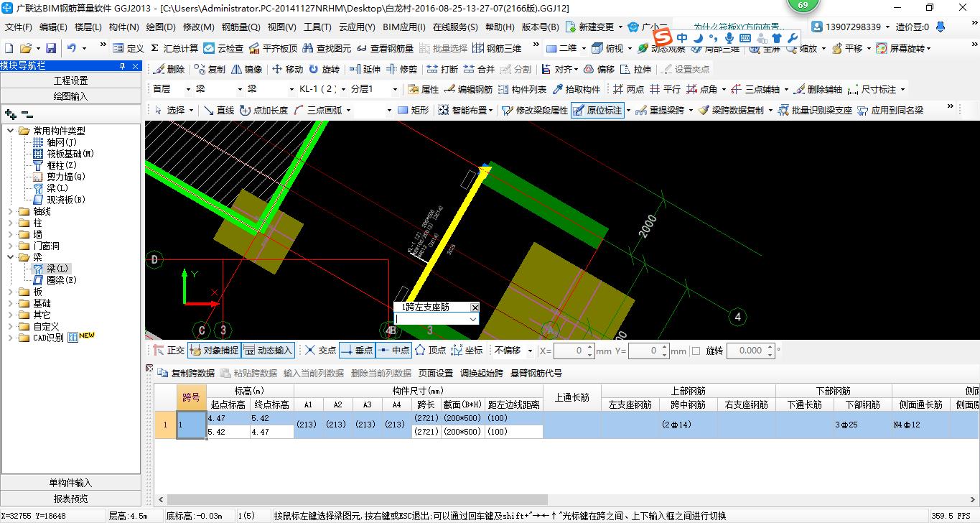
Task: Toggle 顶点 vertex snap
Action: [x=431, y=351]
